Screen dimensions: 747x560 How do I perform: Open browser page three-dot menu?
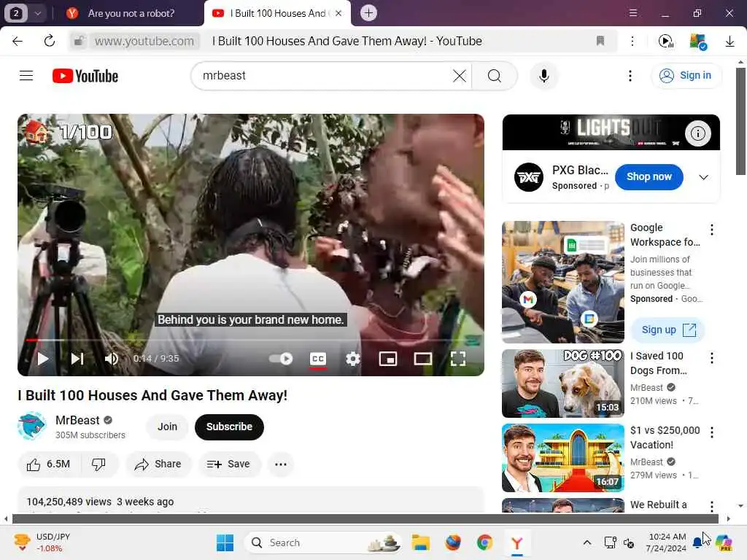click(x=632, y=42)
